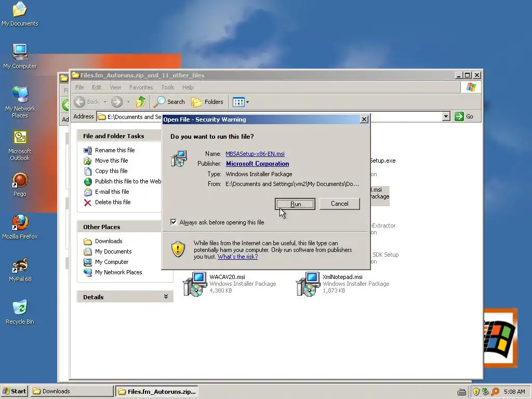Click the WACAV20.msi file name
The height and width of the screenshot is (399, 532).
click(227, 277)
